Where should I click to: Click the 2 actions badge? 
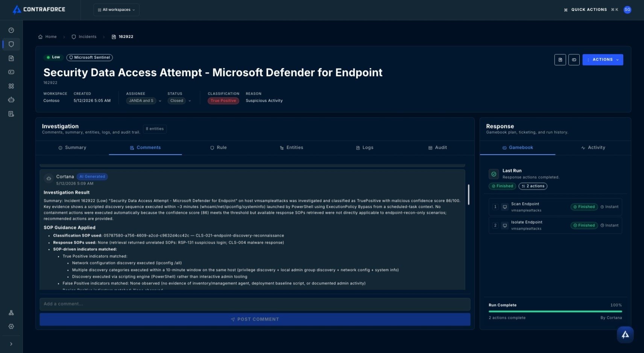click(533, 186)
